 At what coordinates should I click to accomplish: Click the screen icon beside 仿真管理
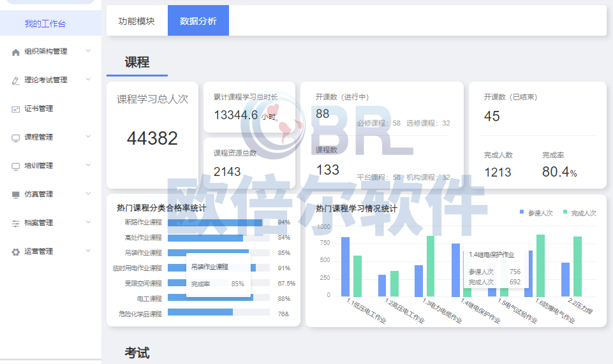(x=16, y=195)
